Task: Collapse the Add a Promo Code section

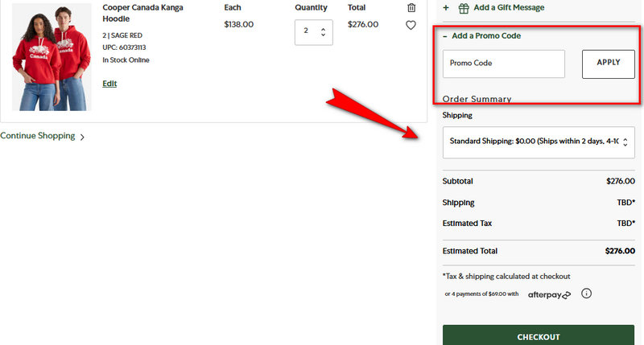Action: coord(445,36)
